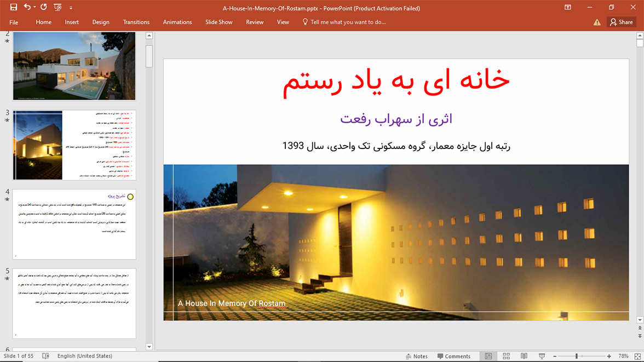The width and height of the screenshot is (644, 362).
Task: Click 'Slide 1 of 55' status indicator
Action: [19, 356]
